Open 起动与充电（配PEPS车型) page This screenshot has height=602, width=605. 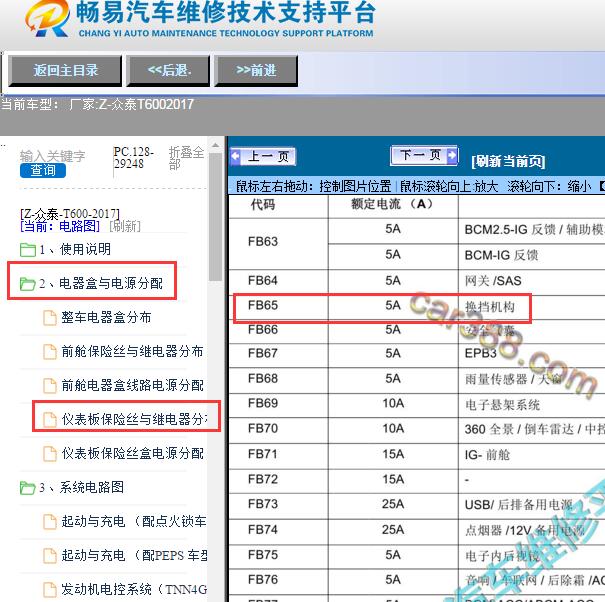click(x=134, y=555)
